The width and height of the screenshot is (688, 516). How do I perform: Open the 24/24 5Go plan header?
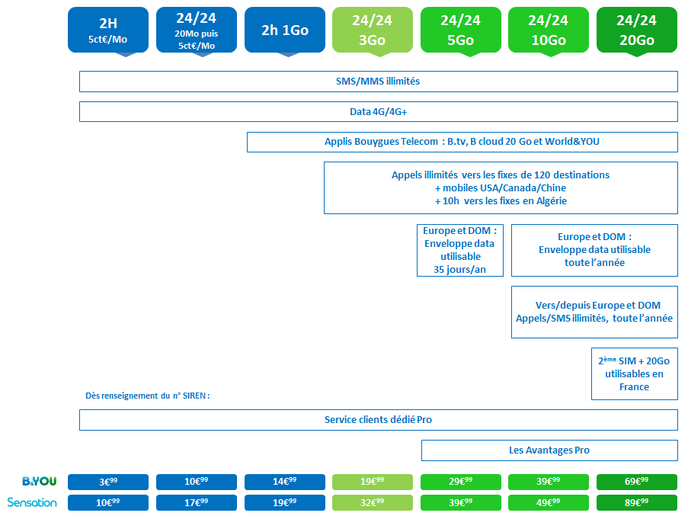click(461, 30)
